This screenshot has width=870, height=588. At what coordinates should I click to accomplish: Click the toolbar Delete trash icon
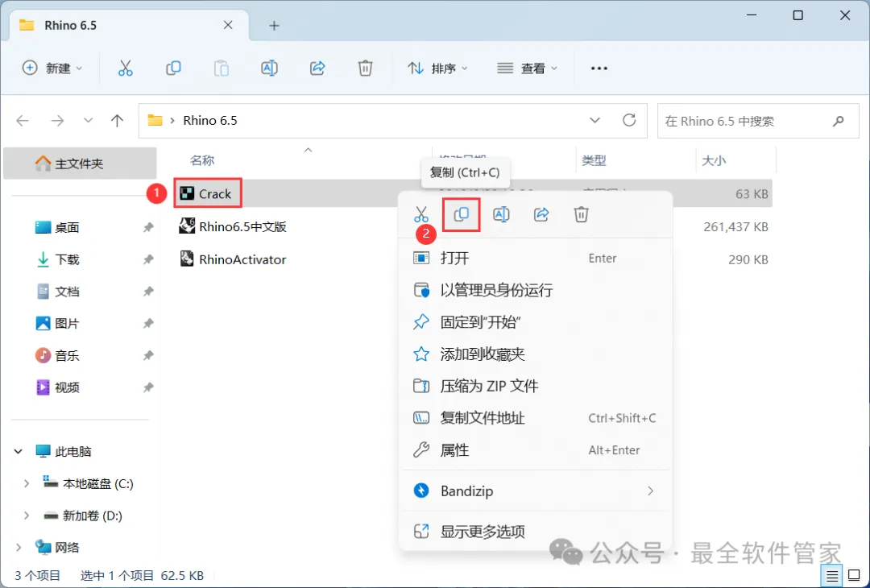click(365, 68)
